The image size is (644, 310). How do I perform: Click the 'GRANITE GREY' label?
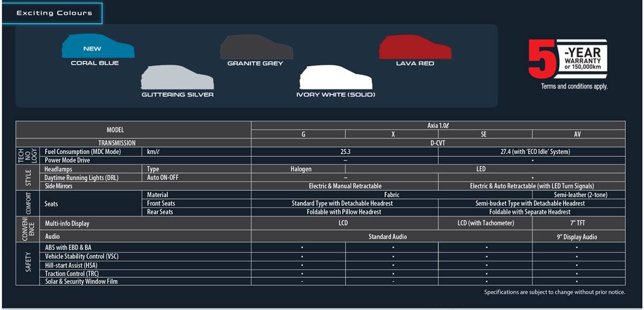255,63
